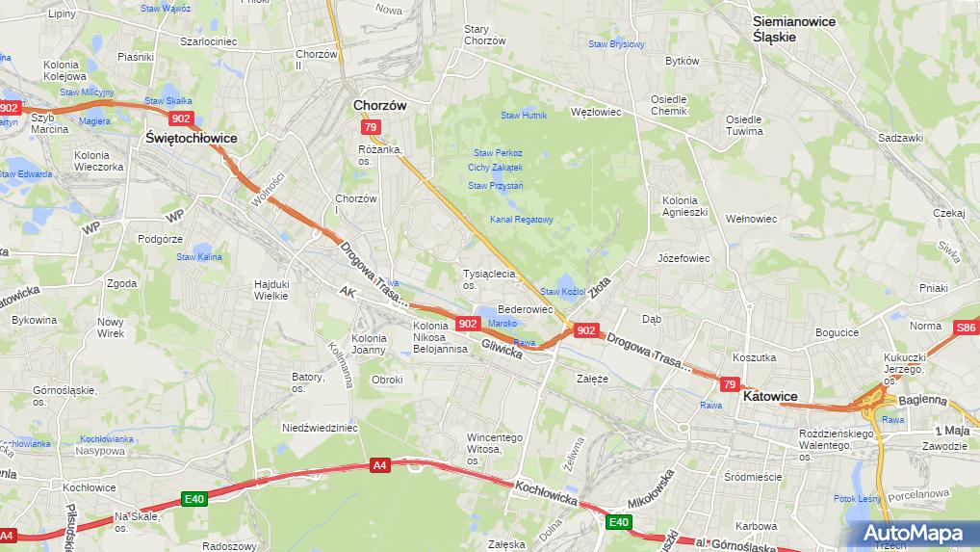Click the 902 shield next to Maroko
Image resolution: width=980 pixels, height=552 pixels.
pyautogui.click(x=468, y=324)
